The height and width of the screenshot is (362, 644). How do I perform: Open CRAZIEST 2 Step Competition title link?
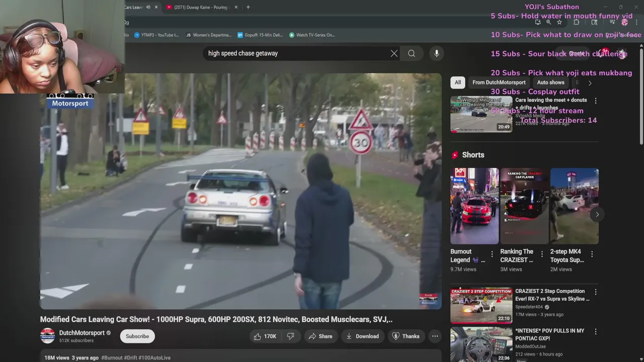point(552,295)
